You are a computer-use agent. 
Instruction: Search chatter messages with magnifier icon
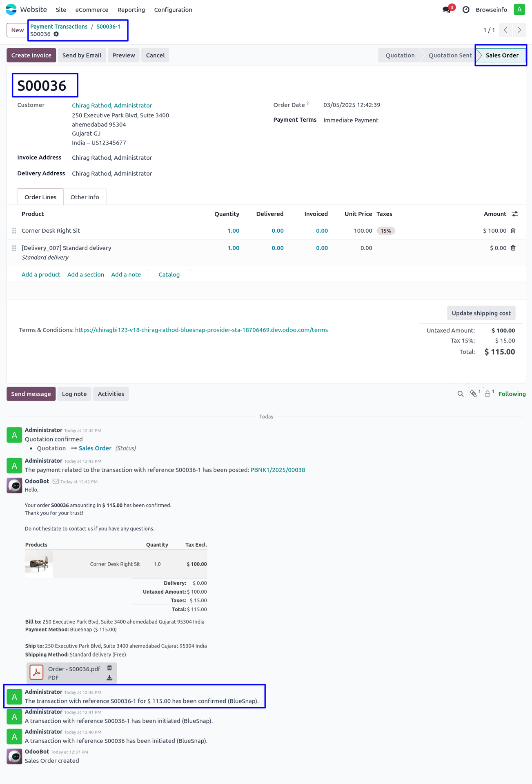pyautogui.click(x=461, y=394)
